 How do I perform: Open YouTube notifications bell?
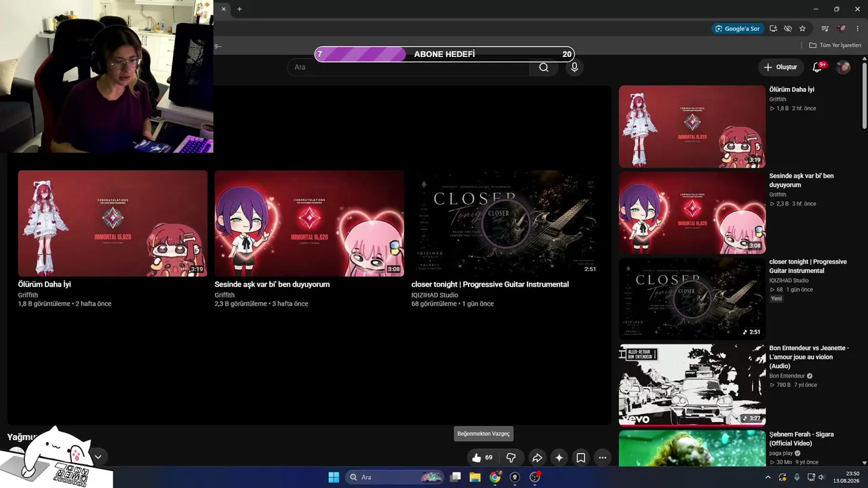tap(817, 67)
